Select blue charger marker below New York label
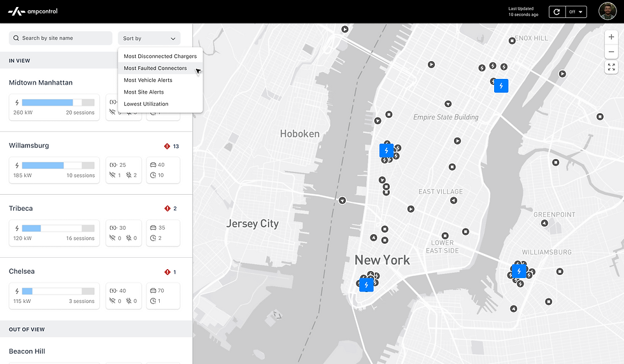Image resolution: width=624 pixels, height=364 pixels. pyautogui.click(x=366, y=285)
